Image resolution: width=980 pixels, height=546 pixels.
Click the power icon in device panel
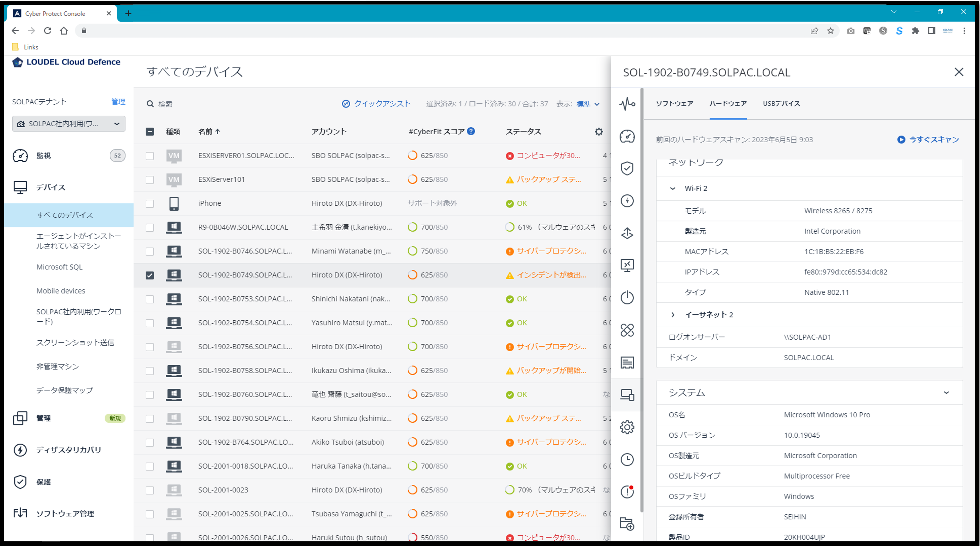[627, 298]
